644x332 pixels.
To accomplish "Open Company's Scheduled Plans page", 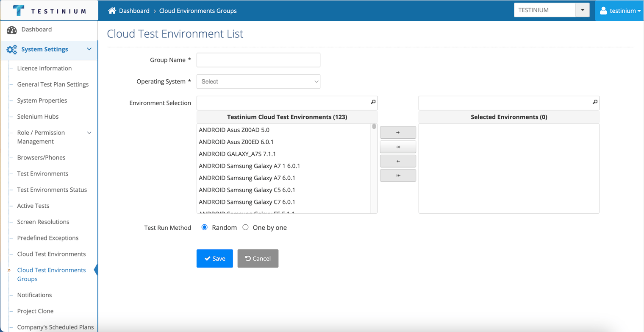I will pyautogui.click(x=56, y=327).
